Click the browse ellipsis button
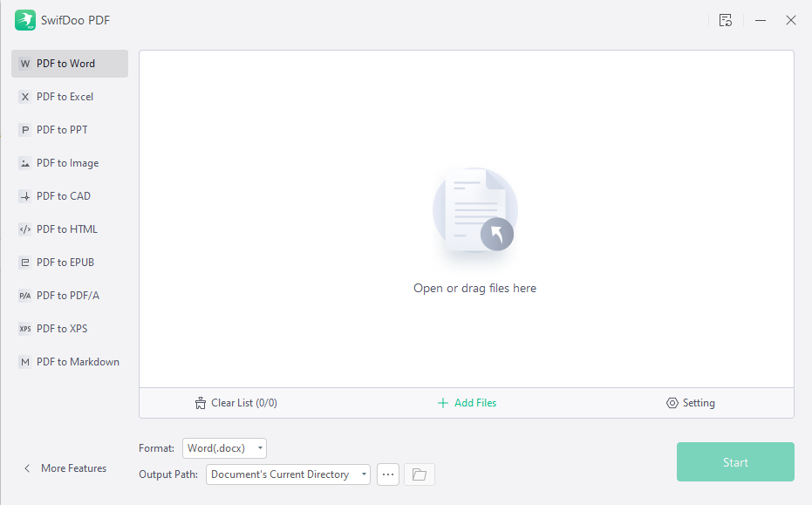This screenshot has height=505, width=812. tap(388, 474)
